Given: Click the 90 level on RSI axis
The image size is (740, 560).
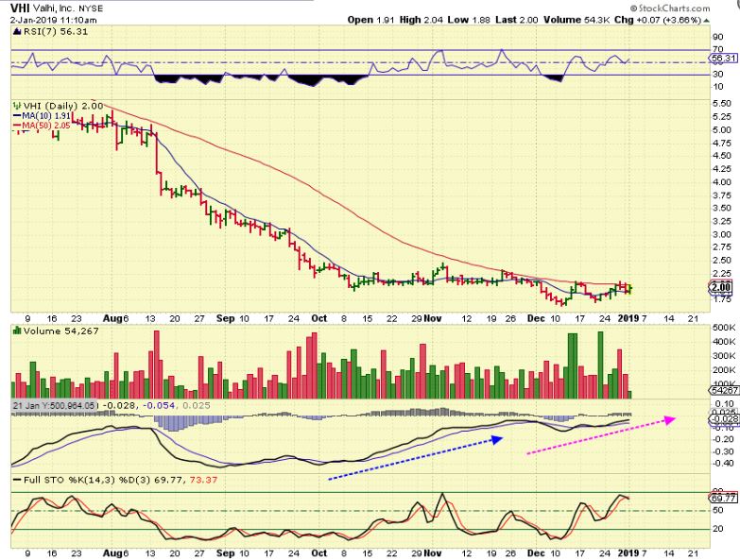Looking at the screenshot, I should coord(717,37).
